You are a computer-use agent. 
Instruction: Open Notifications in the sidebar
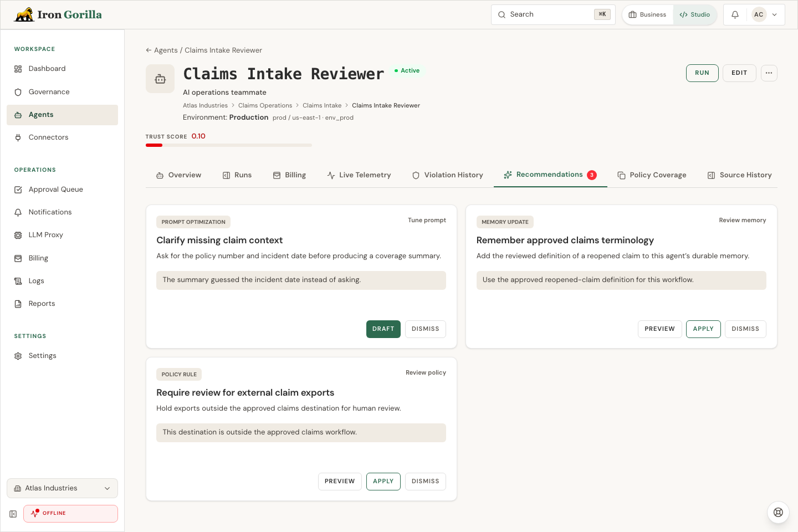tap(62, 212)
